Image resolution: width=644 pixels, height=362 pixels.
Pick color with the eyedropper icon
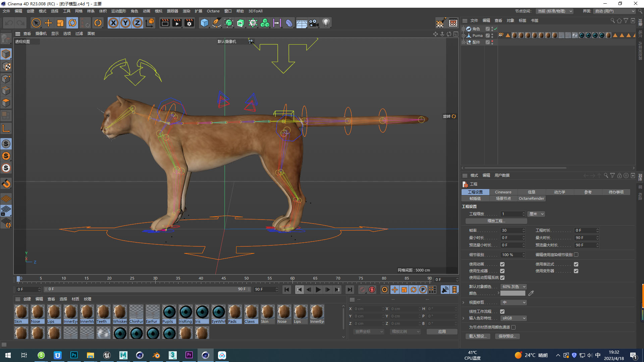[531, 293]
